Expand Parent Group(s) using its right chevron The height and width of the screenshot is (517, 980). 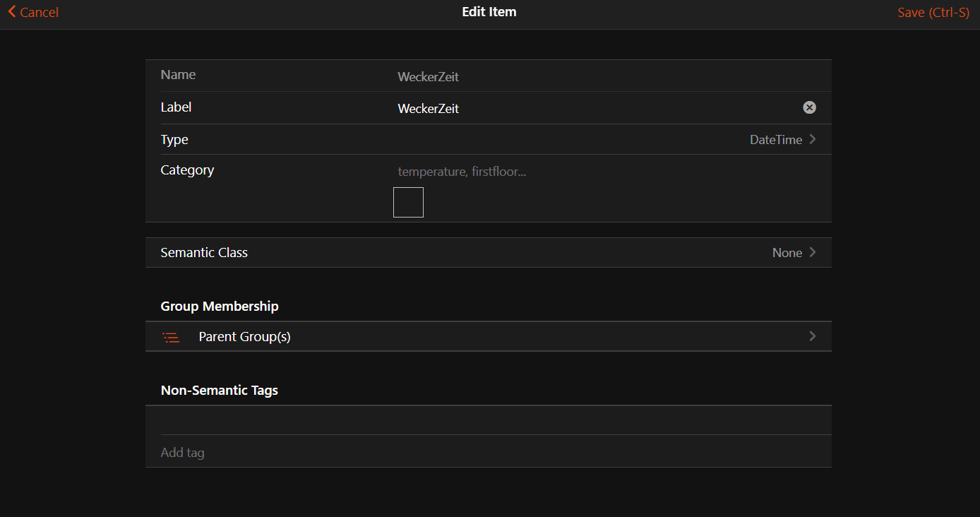(813, 336)
